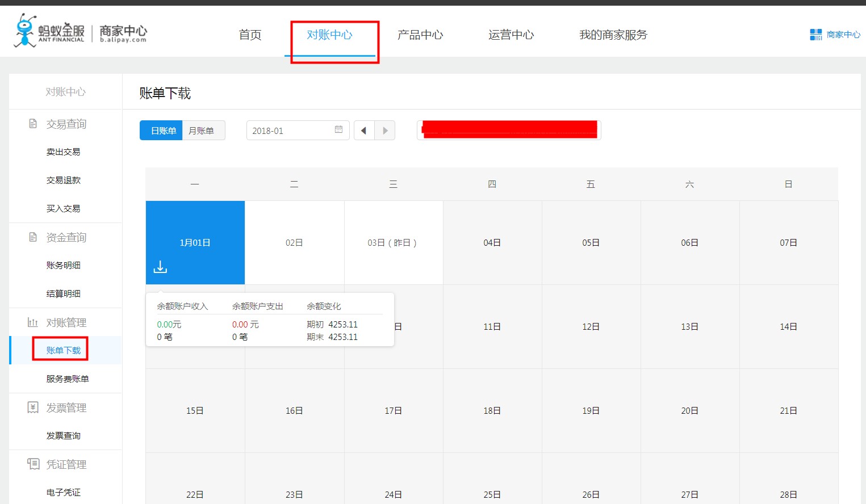Click the 凭证管理 icon
Image resolution: width=866 pixels, height=504 pixels.
(34, 464)
